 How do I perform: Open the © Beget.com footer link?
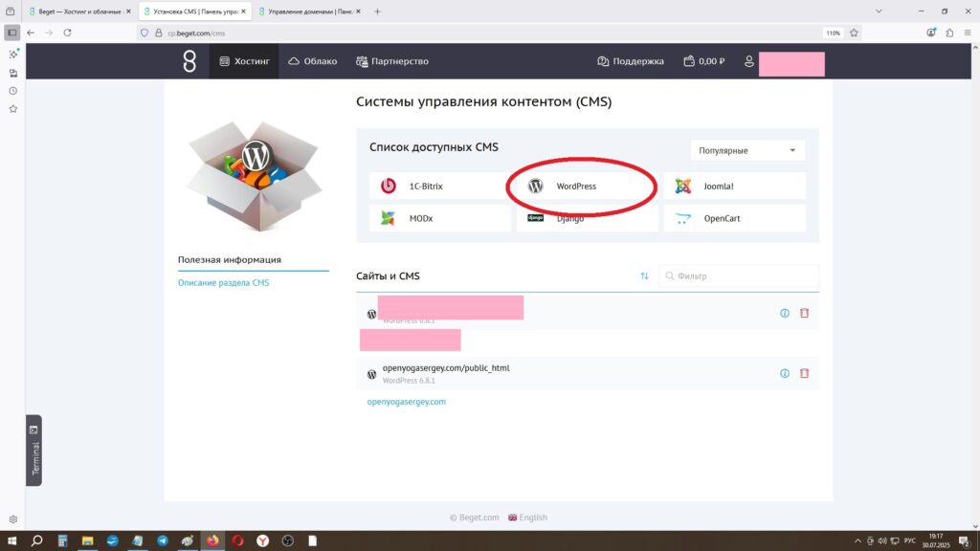(475, 518)
